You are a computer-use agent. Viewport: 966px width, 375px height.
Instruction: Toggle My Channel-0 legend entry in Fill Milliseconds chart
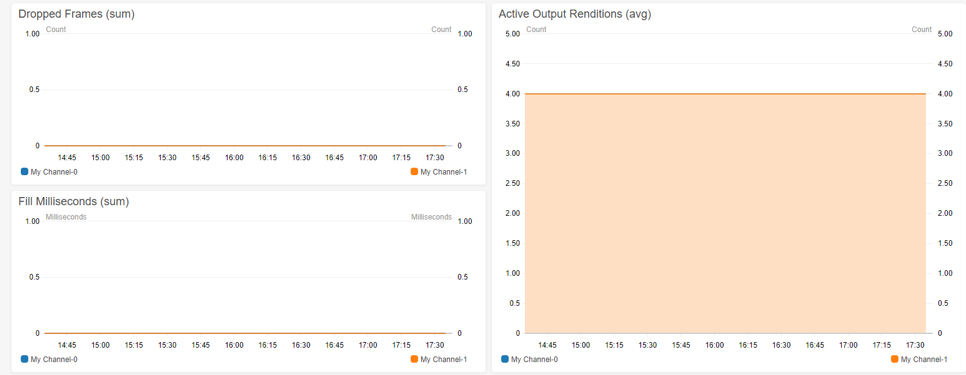pyautogui.click(x=49, y=359)
